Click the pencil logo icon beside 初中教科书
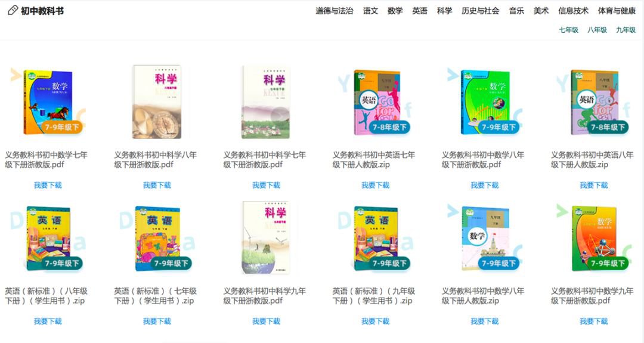Image resolution: width=644 pixels, height=343 pixels. tap(13, 10)
